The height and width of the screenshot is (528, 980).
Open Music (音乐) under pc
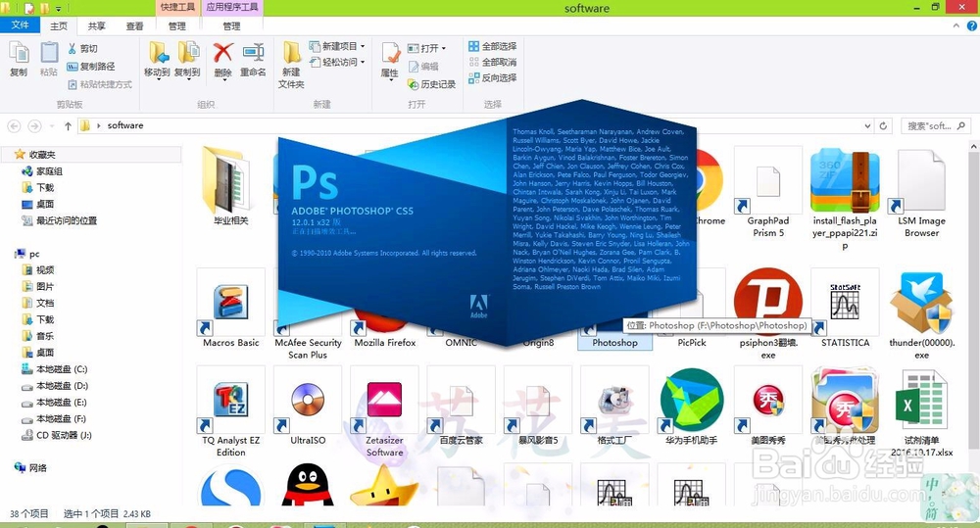[38, 336]
